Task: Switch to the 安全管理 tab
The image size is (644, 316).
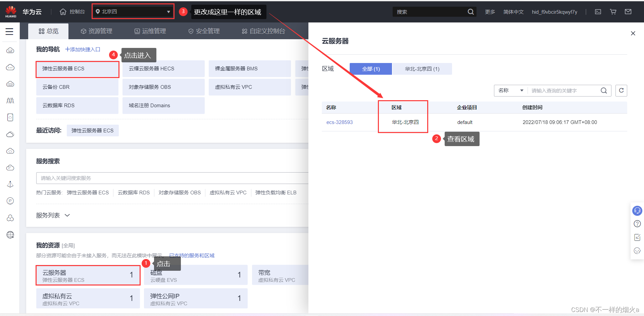Action: [x=204, y=31]
